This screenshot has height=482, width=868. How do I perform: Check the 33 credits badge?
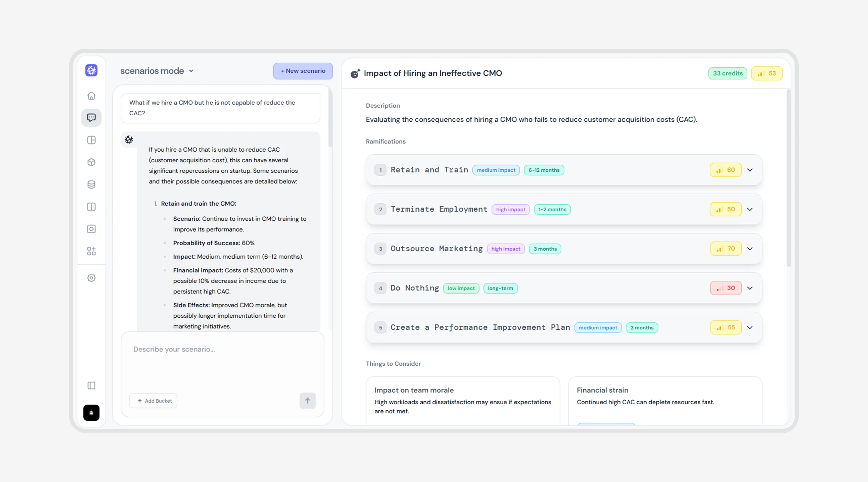[x=728, y=73]
